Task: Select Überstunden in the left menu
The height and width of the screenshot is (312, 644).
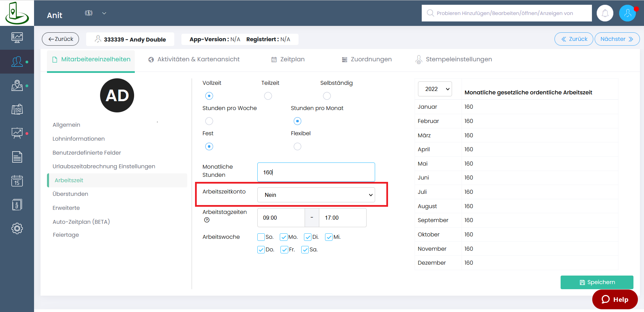Action: tap(70, 194)
